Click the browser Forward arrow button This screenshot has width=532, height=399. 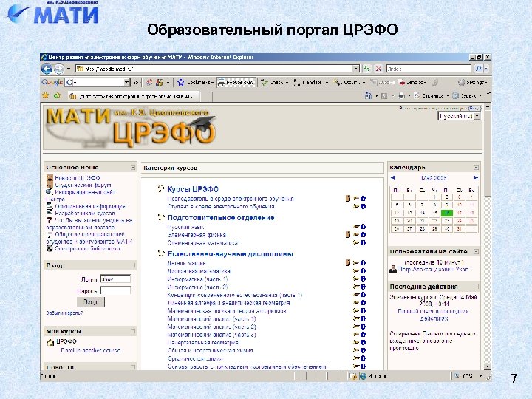click(x=58, y=69)
